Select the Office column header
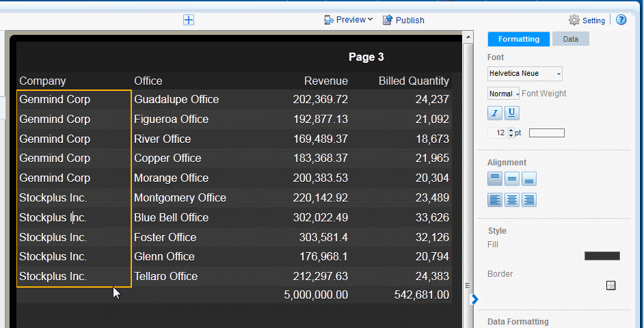 pyautogui.click(x=148, y=81)
